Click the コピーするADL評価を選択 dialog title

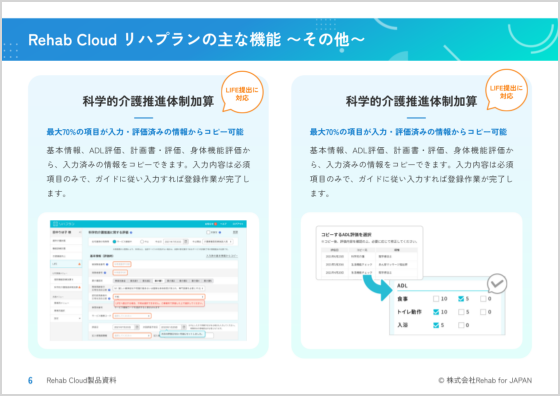(346, 235)
